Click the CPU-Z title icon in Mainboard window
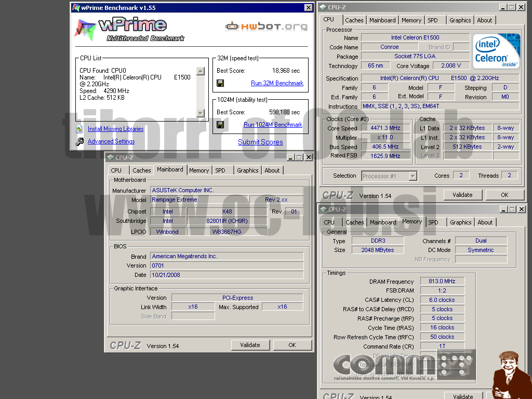The height and width of the screenshot is (399, 532). click(111, 157)
